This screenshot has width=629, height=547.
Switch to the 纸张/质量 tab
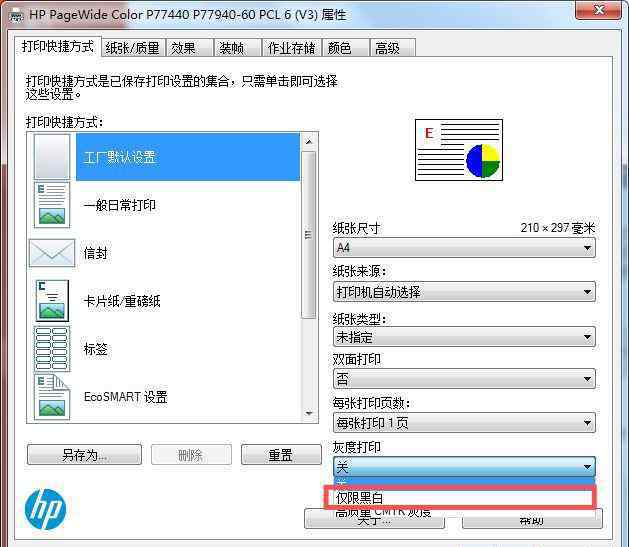tap(133, 48)
